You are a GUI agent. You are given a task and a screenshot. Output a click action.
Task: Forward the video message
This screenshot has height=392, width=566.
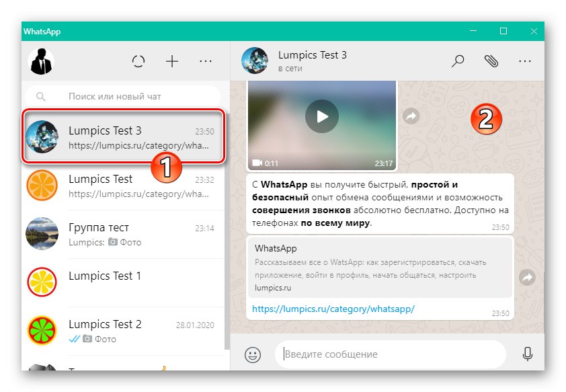click(x=411, y=116)
